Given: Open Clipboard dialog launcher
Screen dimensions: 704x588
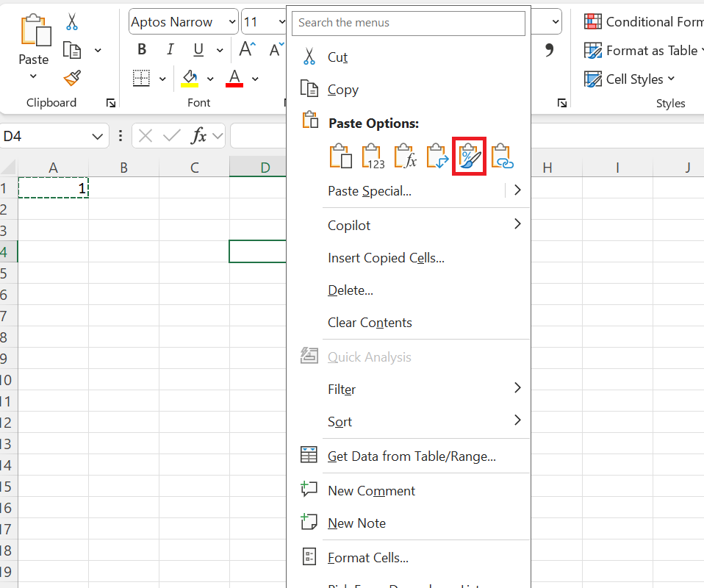Looking at the screenshot, I should click(110, 104).
